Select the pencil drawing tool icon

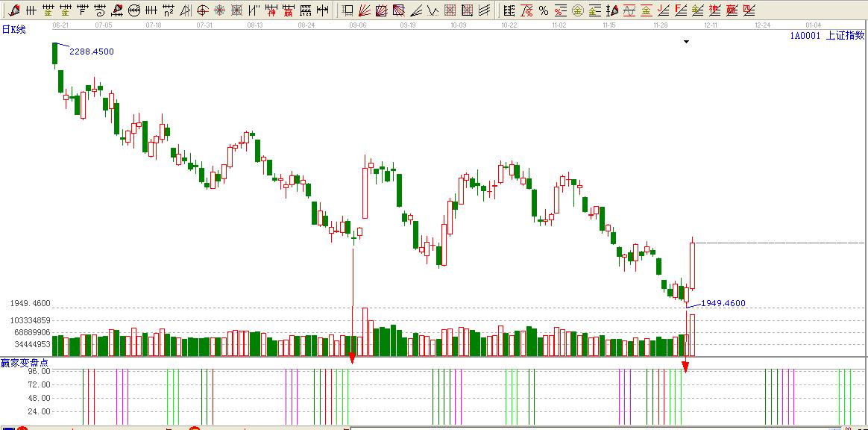tap(14, 10)
